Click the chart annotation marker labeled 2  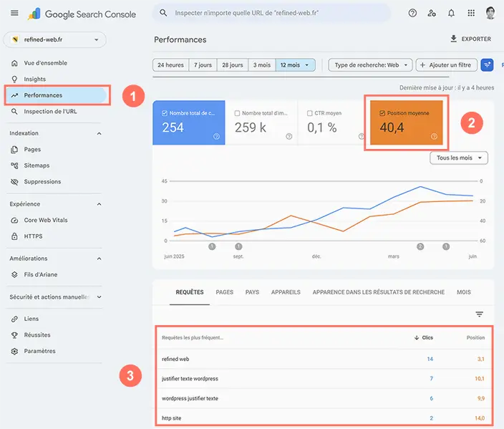(420, 246)
